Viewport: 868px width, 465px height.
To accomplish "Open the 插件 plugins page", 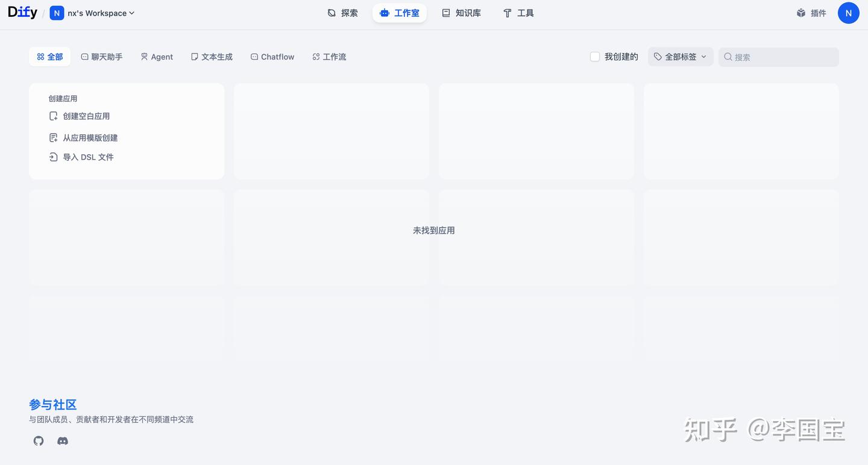I will click(811, 13).
